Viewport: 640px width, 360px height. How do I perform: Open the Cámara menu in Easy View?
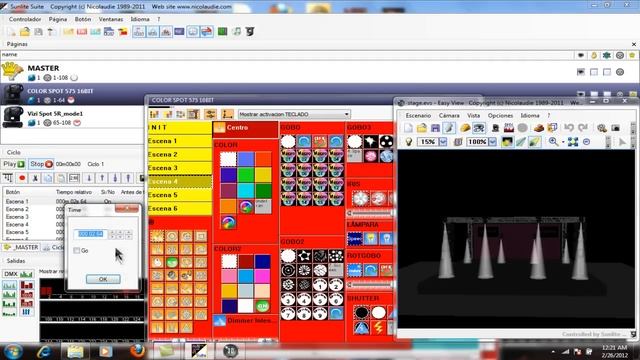click(449, 116)
